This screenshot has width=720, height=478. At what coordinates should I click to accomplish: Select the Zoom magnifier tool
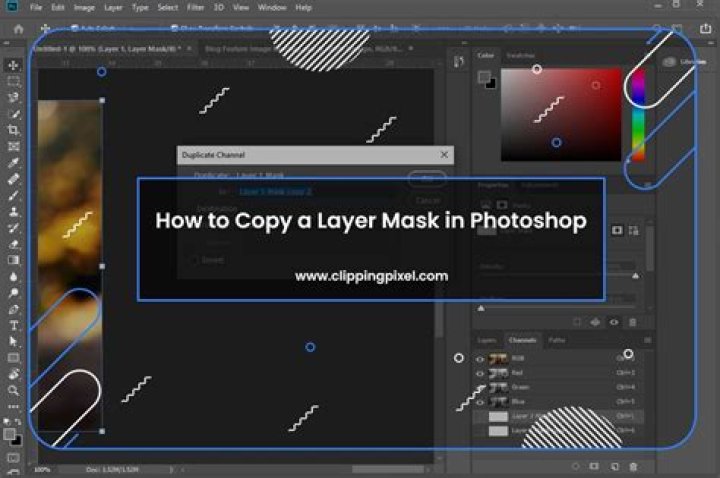point(13,391)
